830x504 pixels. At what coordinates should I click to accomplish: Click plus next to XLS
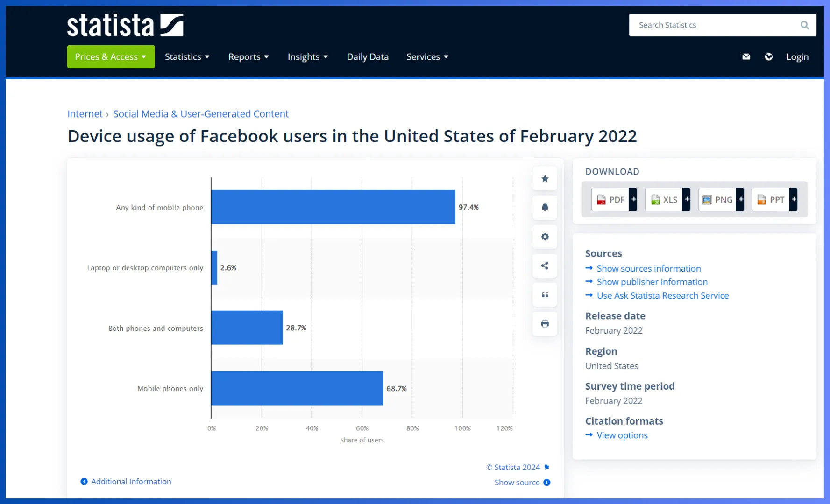687,199
